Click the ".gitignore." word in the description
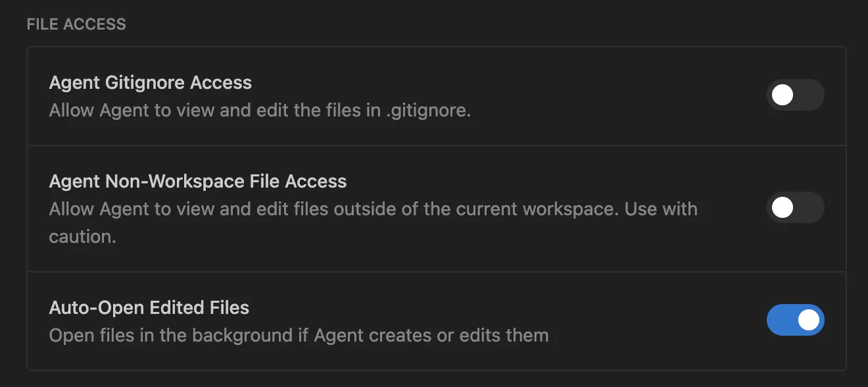The width and height of the screenshot is (868, 387). pyautogui.click(x=428, y=111)
